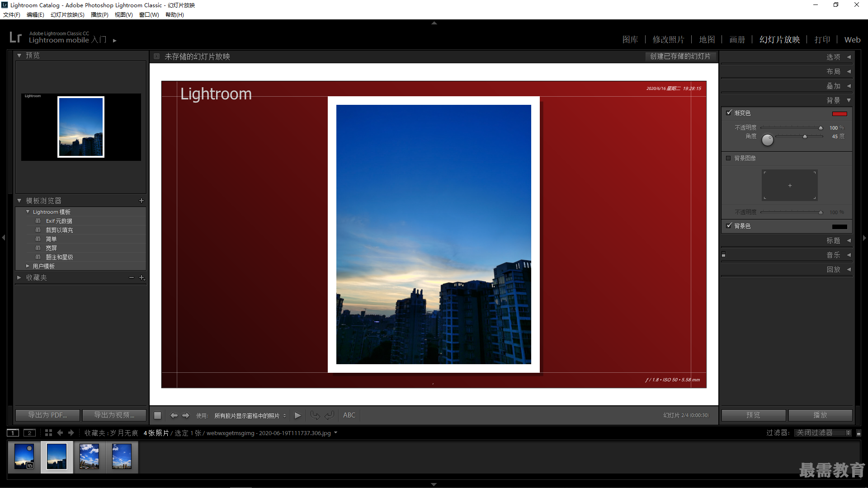Switch to 地图 module
The image size is (868, 488).
point(707,40)
